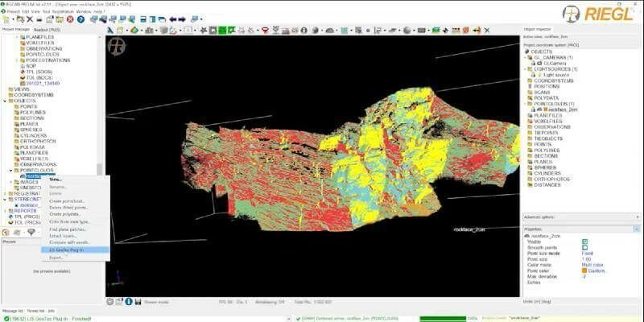Toggle the Visible checkbox in Properties
Image resolution: width=644 pixels, height=322 pixels.
[x=585, y=242]
